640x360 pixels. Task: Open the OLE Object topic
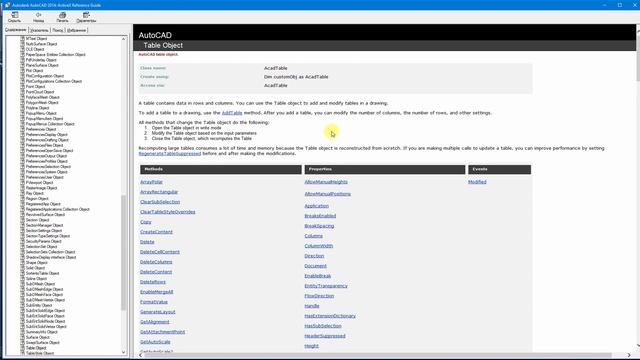coord(35,49)
